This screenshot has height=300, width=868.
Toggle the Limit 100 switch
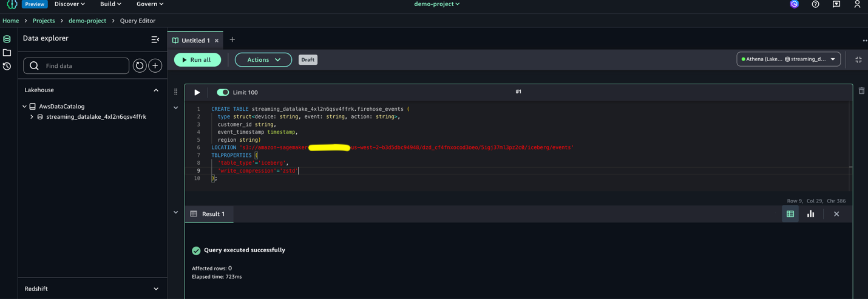point(223,93)
